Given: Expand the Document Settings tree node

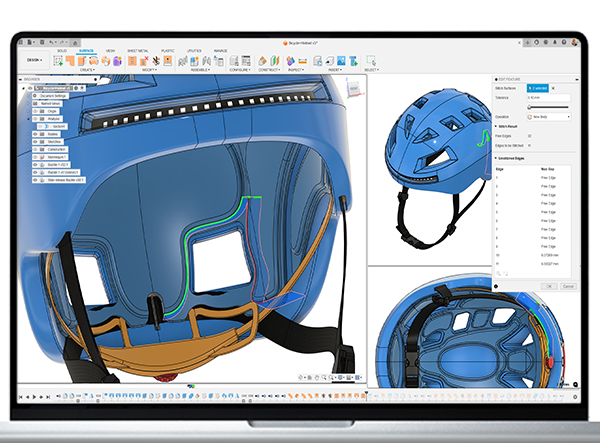Looking at the screenshot, I should tap(28, 96).
